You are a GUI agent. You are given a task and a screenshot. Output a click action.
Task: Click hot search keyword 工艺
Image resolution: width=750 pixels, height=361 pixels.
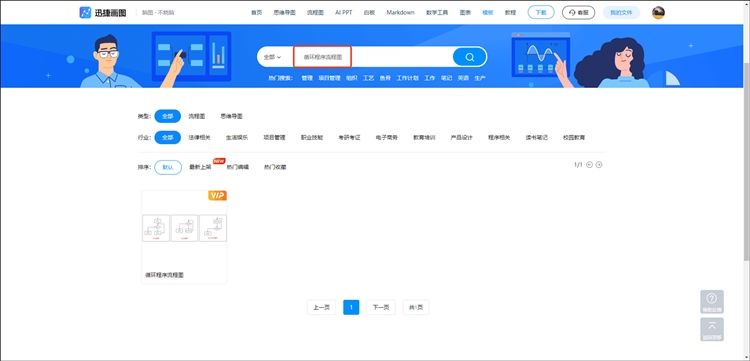368,78
